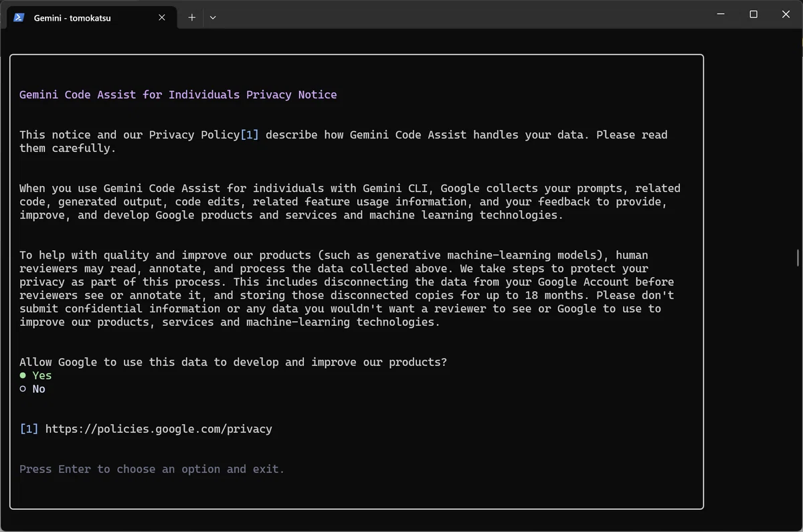
Task: Select the No radio option
Action: tap(32, 389)
